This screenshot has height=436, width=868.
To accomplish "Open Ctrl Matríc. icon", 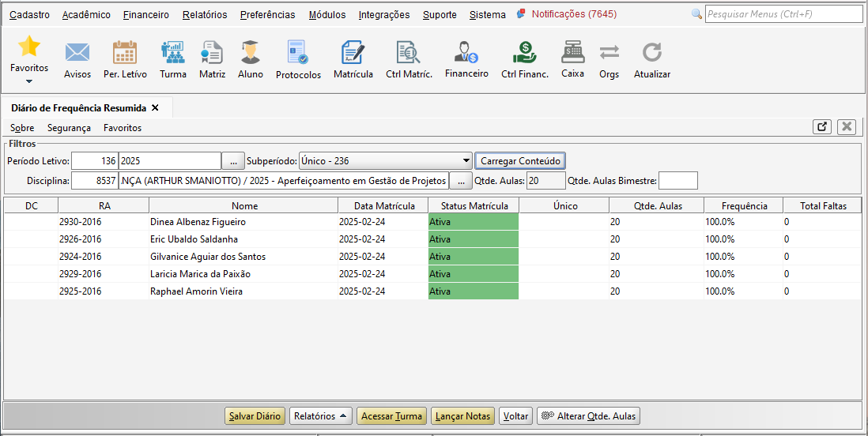I will point(409,53).
